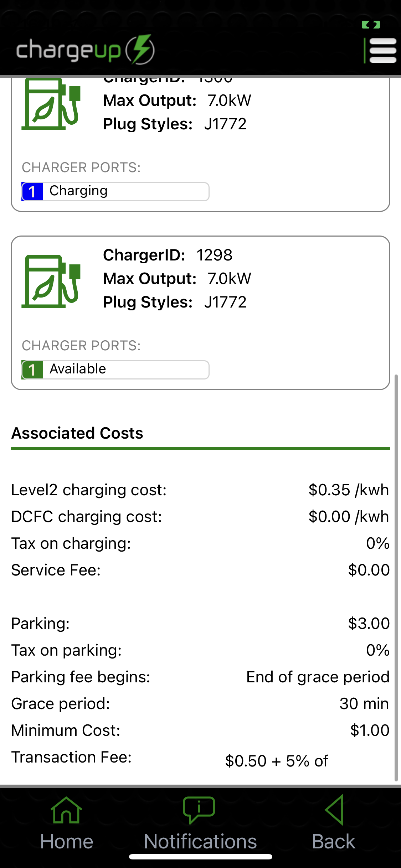
Task: Select port 1 with Charging status
Action: pyautogui.click(x=115, y=191)
